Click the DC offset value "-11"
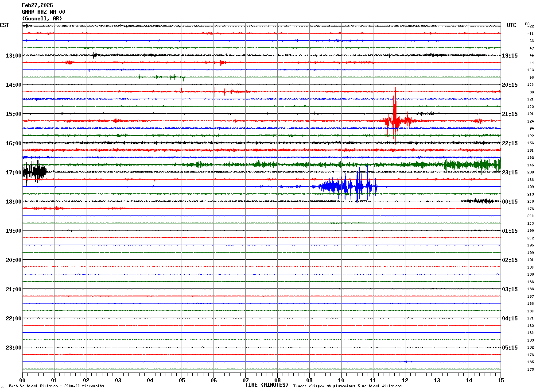This screenshot has width=536, height=392. pyautogui.click(x=530, y=34)
